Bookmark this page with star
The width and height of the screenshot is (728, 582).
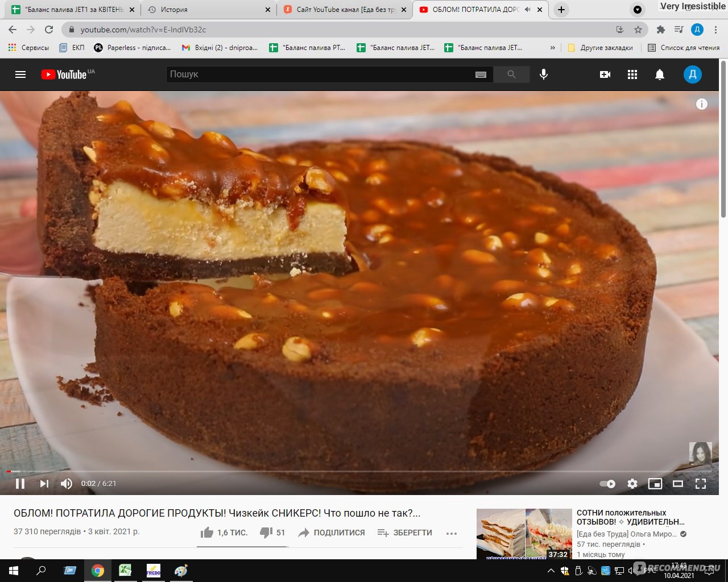click(638, 30)
